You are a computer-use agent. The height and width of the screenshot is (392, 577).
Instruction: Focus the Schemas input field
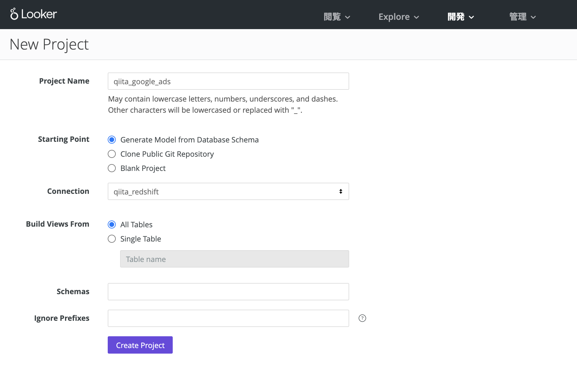(228, 292)
